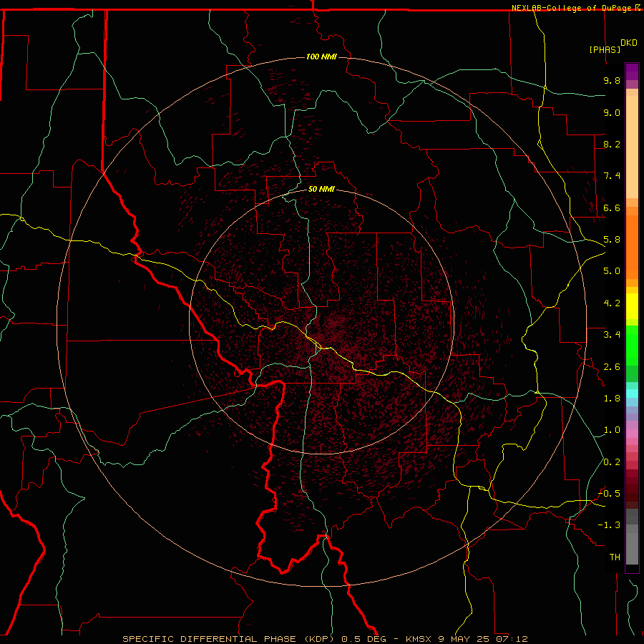Click the 9 MAY 25 07:12 timestamp
The width and height of the screenshot is (644, 644).
(x=483, y=639)
